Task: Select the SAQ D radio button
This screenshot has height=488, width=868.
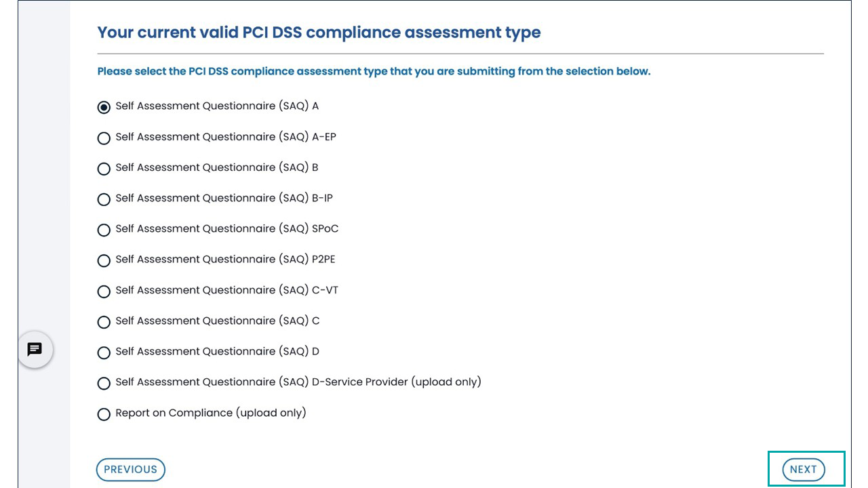Action: coord(104,352)
